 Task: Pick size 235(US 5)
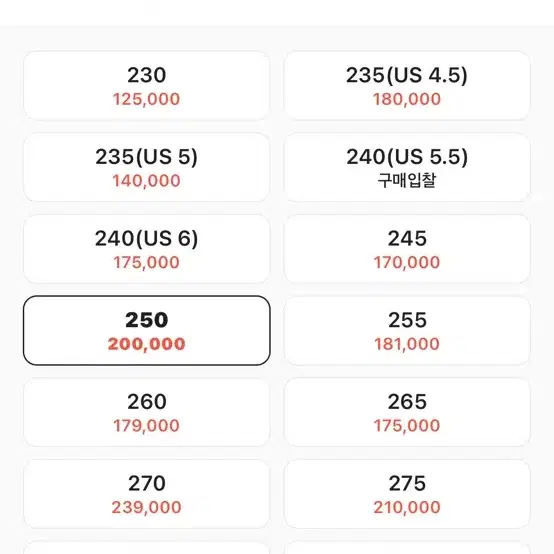coord(147,167)
